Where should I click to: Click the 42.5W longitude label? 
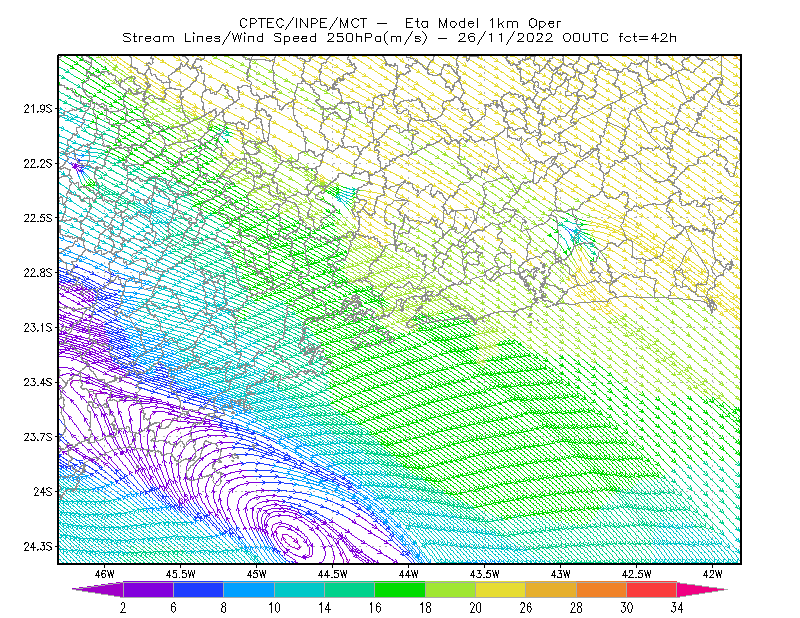(x=637, y=574)
